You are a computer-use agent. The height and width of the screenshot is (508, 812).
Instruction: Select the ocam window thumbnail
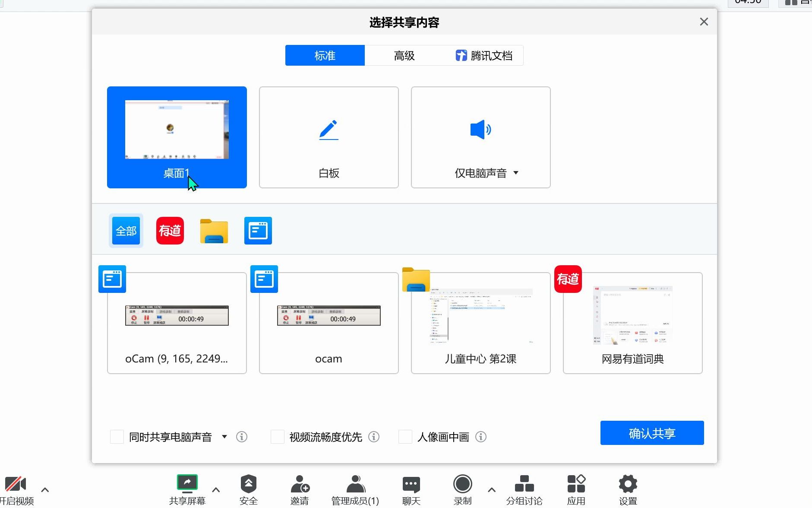[x=329, y=323]
